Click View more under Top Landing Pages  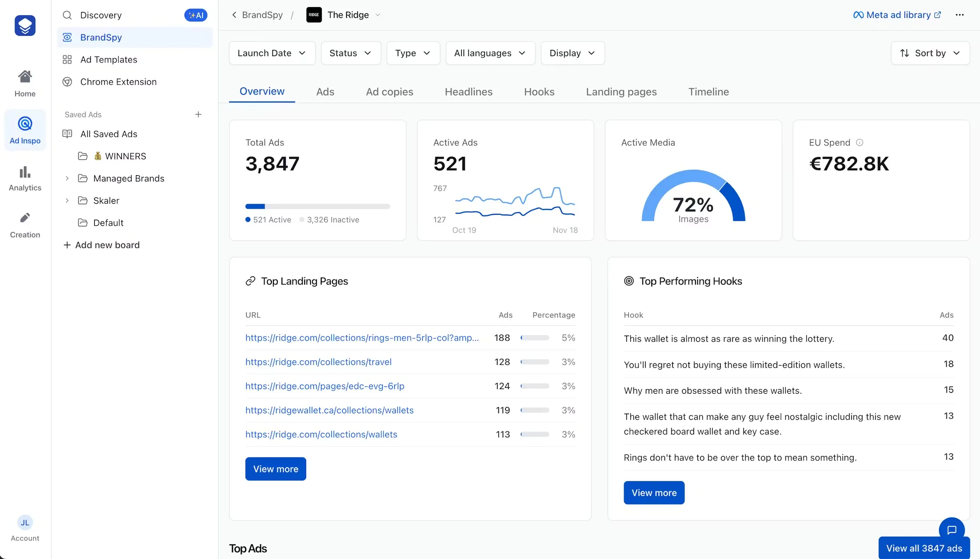point(275,469)
